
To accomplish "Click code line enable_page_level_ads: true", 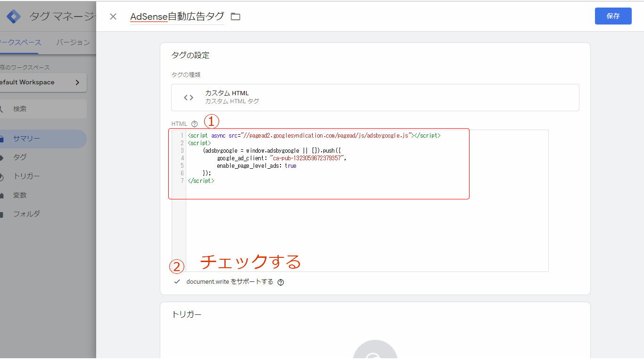I will tap(256, 166).
